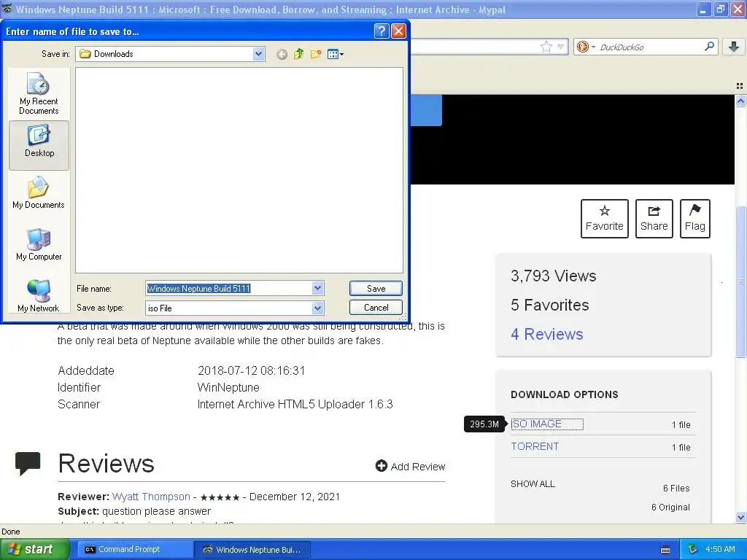The width and height of the screenshot is (747, 560).
Task: Click the Favorite button
Action: 605,219
